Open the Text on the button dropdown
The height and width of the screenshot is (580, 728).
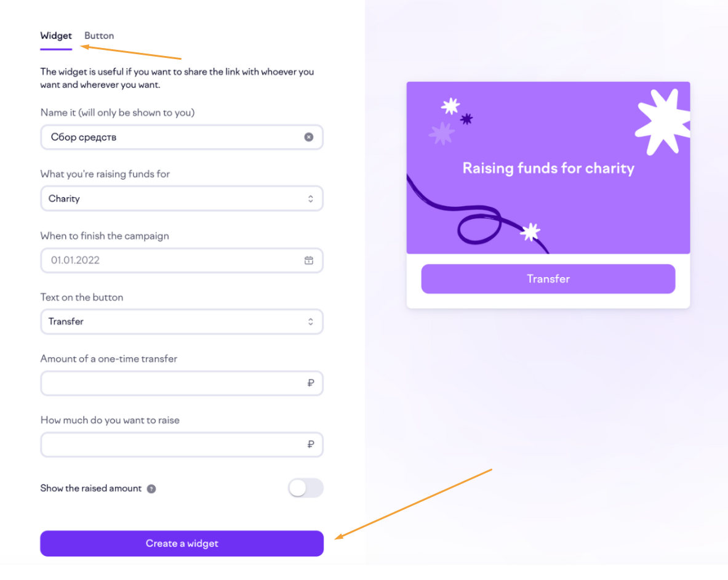point(182,322)
